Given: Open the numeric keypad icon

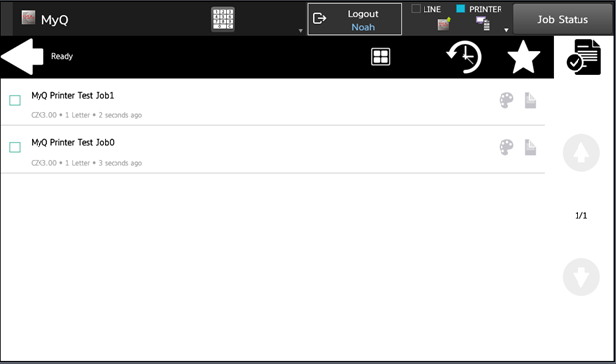Looking at the screenshot, I should [223, 19].
